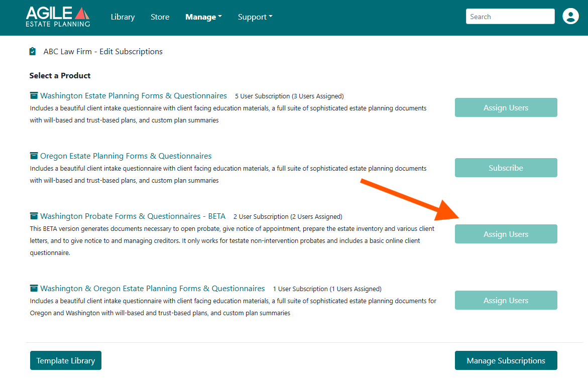Image resolution: width=588 pixels, height=389 pixels.
Task: Select '2 User Subscription (2 Users Assigned)' text
Action: pos(288,217)
